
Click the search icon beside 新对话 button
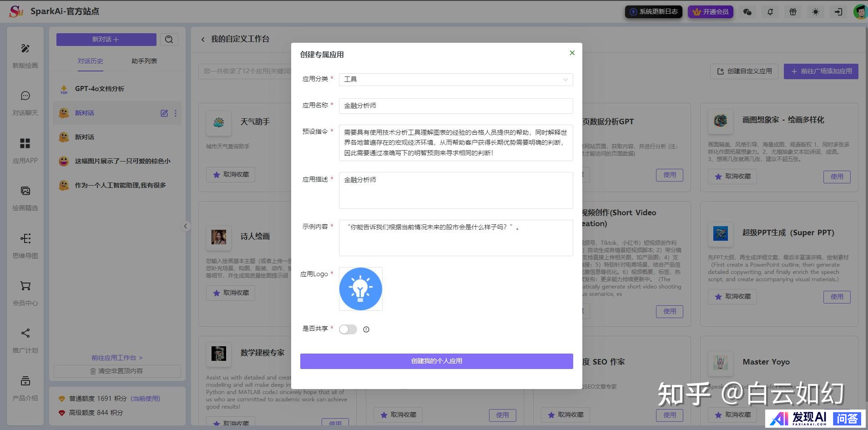click(169, 40)
